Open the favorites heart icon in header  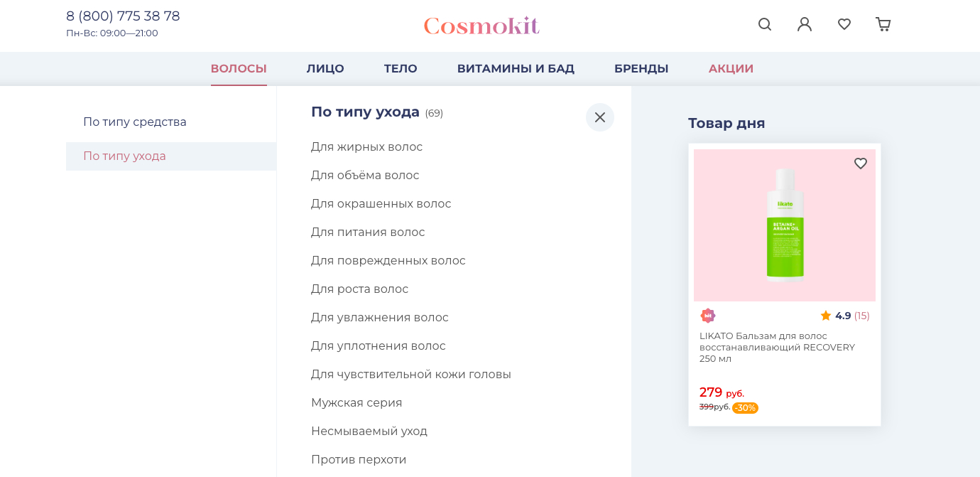pos(844,24)
